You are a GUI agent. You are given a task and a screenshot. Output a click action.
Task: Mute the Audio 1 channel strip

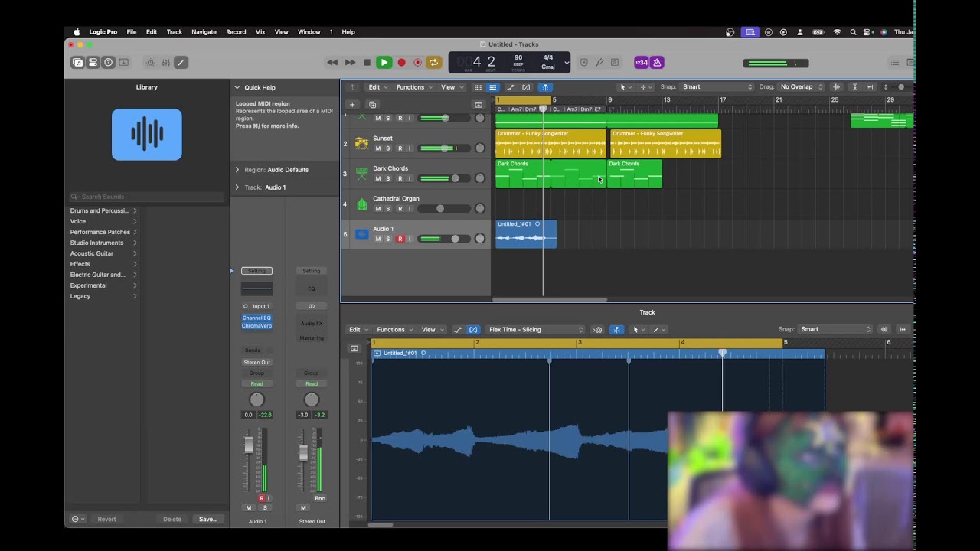click(x=248, y=508)
